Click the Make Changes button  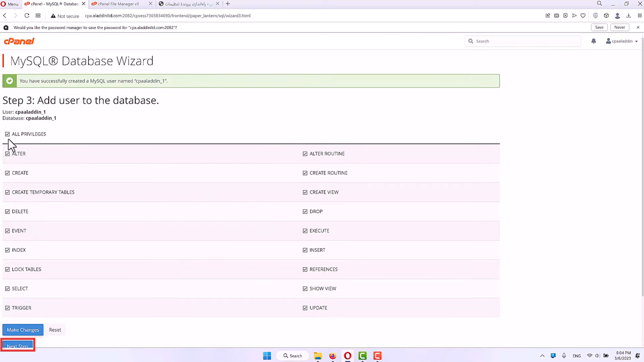(23, 330)
